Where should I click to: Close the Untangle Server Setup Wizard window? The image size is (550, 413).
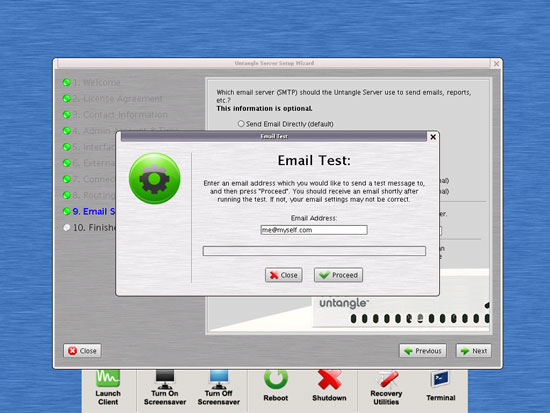coord(496,64)
